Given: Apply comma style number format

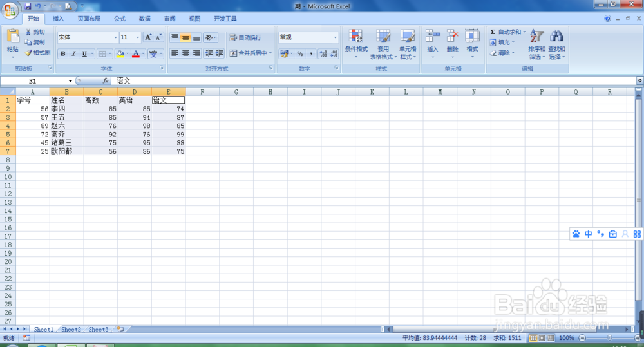Looking at the screenshot, I should pyautogui.click(x=311, y=53).
